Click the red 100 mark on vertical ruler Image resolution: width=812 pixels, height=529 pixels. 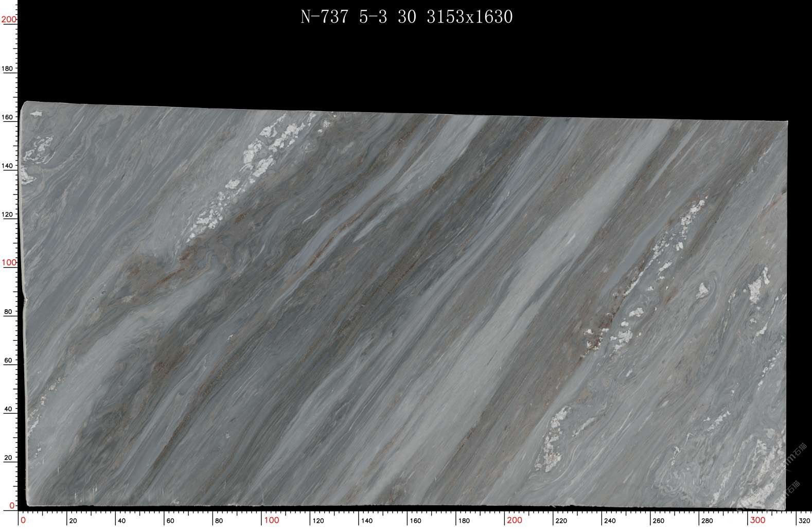tap(9, 262)
